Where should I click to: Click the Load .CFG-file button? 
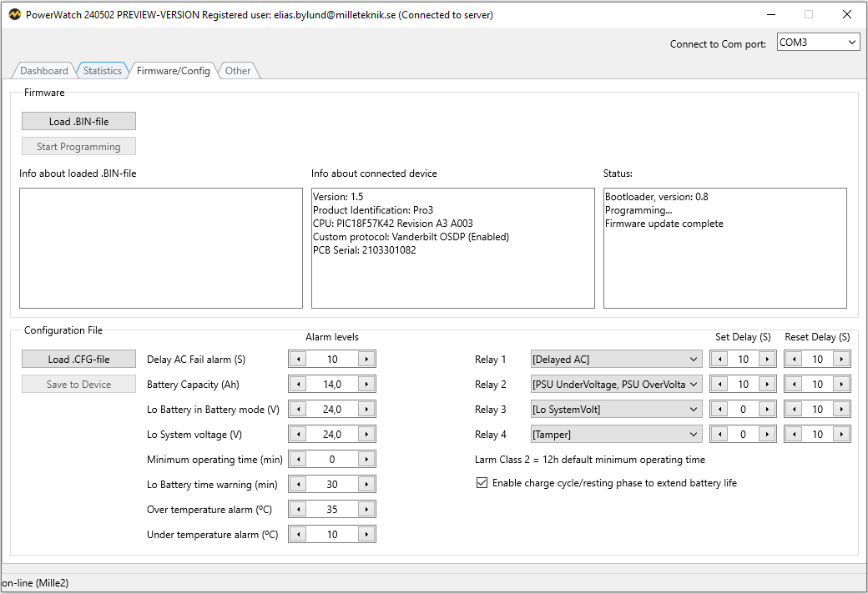coord(78,358)
